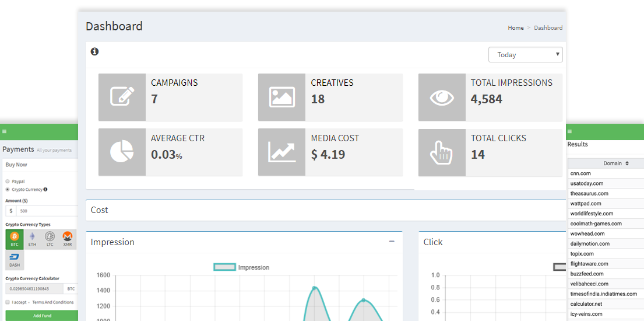This screenshot has width=644, height=321.
Task: Select worldlifestyle.com row in Results
Action: click(x=606, y=214)
